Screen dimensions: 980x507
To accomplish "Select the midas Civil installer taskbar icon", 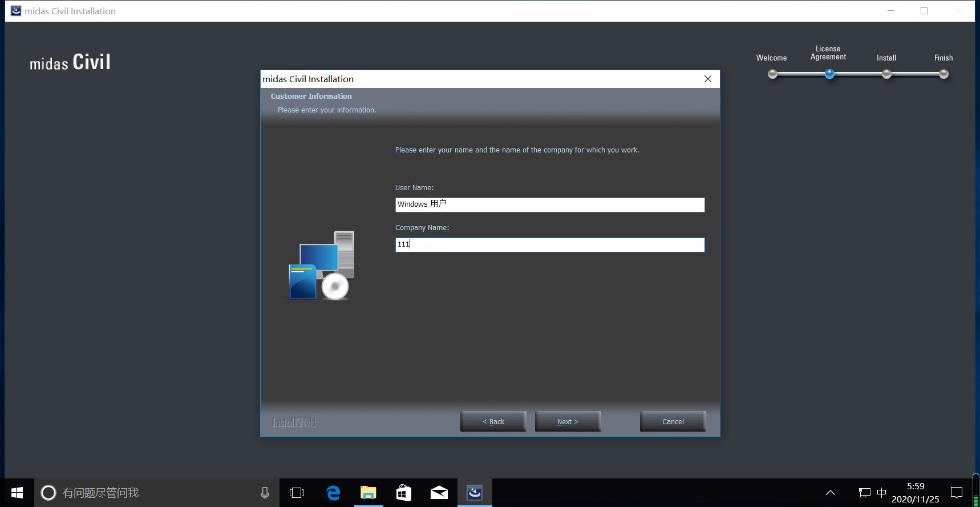I will 475,493.
